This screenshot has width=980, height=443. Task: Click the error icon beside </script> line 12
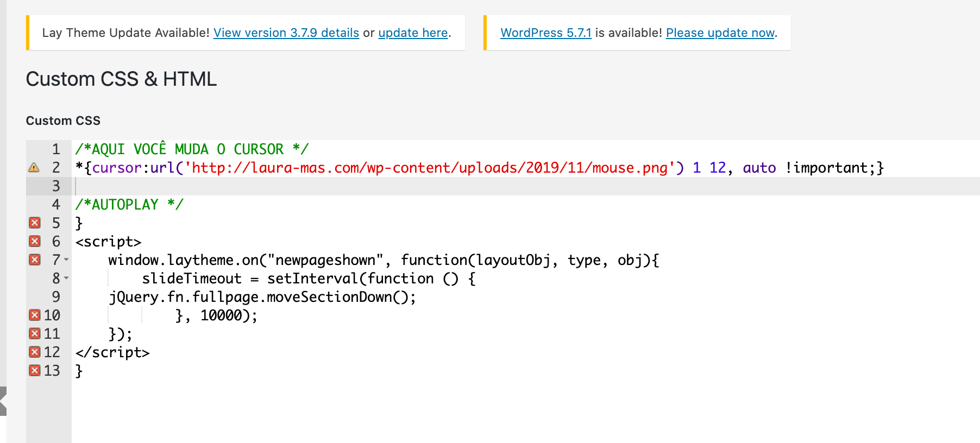coord(35,352)
